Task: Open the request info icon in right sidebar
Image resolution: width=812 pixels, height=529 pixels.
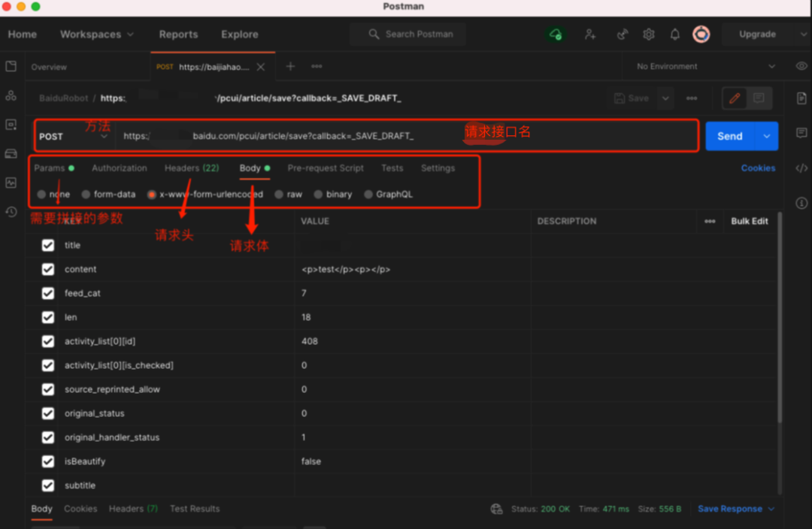Action: click(801, 203)
